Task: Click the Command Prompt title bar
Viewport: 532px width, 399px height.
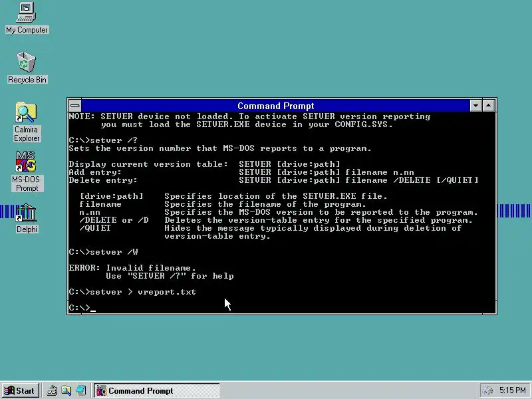Action: (275, 106)
